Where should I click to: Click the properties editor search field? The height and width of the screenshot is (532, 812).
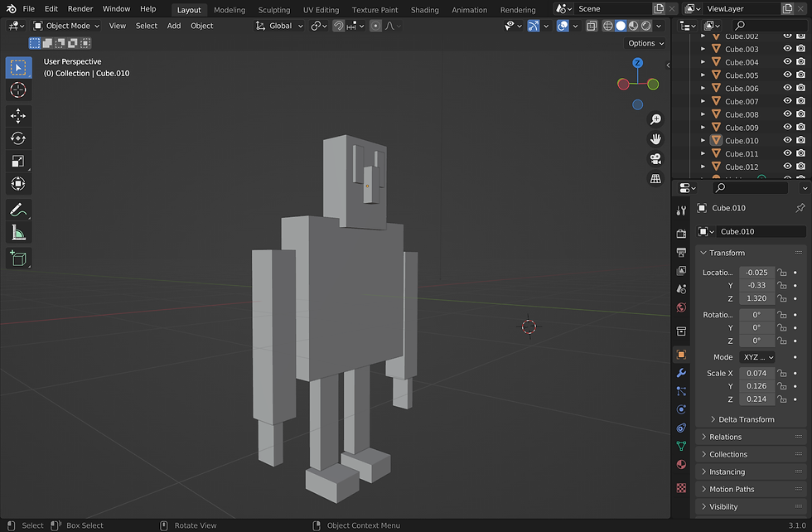[x=750, y=187]
